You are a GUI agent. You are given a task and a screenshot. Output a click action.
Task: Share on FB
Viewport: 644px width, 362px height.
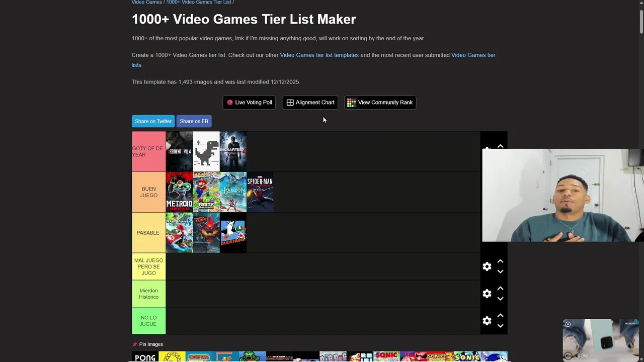tap(194, 121)
